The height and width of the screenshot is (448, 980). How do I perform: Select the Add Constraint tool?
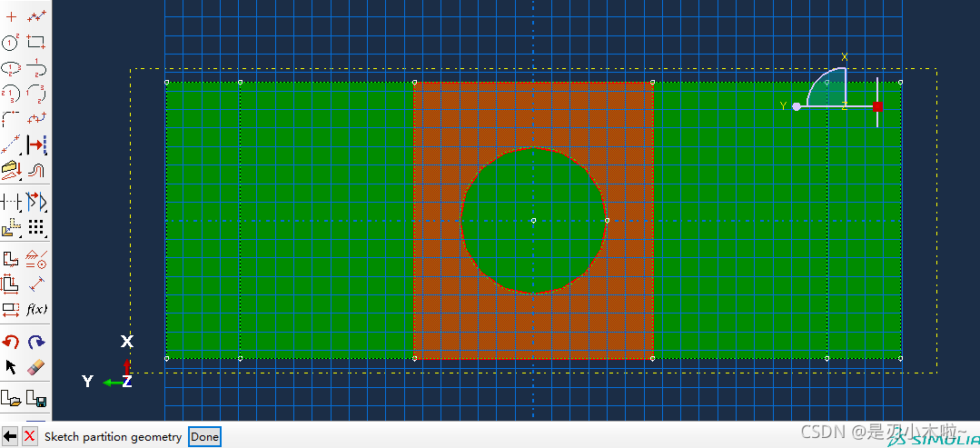pos(36,260)
